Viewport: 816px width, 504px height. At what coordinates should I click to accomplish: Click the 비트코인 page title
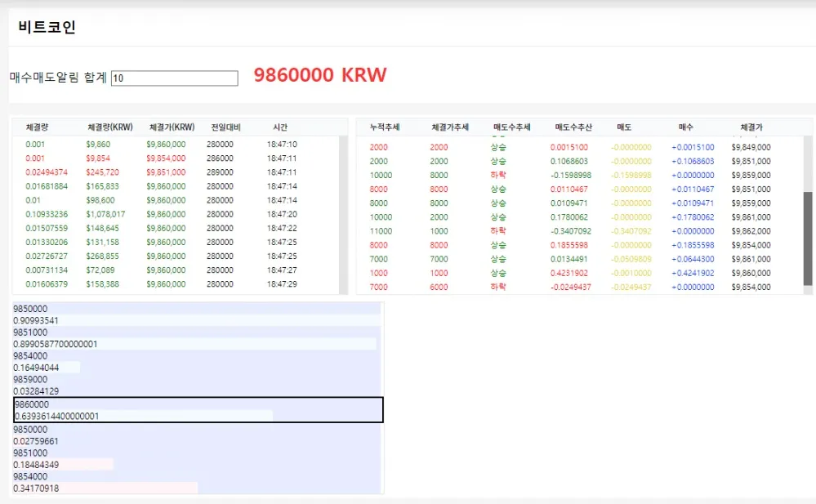[x=47, y=27]
